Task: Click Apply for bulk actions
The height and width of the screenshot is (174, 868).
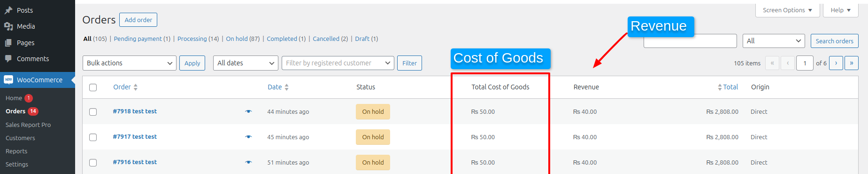Action: (x=192, y=63)
